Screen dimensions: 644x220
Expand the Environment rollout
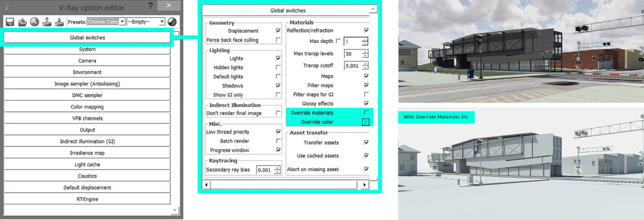click(87, 72)
